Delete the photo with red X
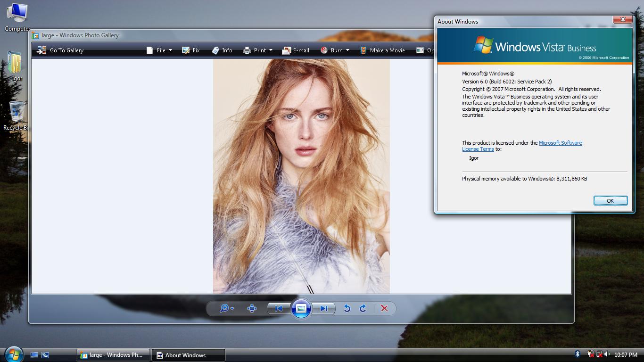Screen dimensions: 644x362 pos(384,308)
